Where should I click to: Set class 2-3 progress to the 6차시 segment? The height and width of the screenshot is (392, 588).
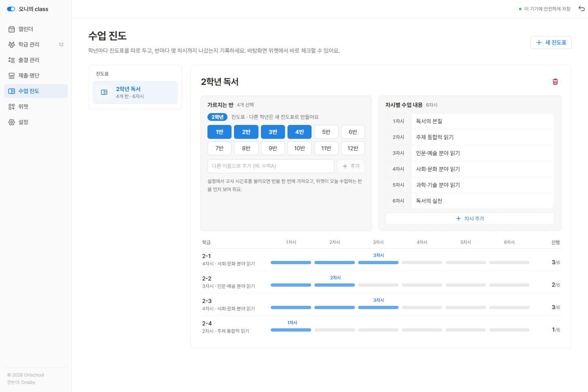pos(509,307)
